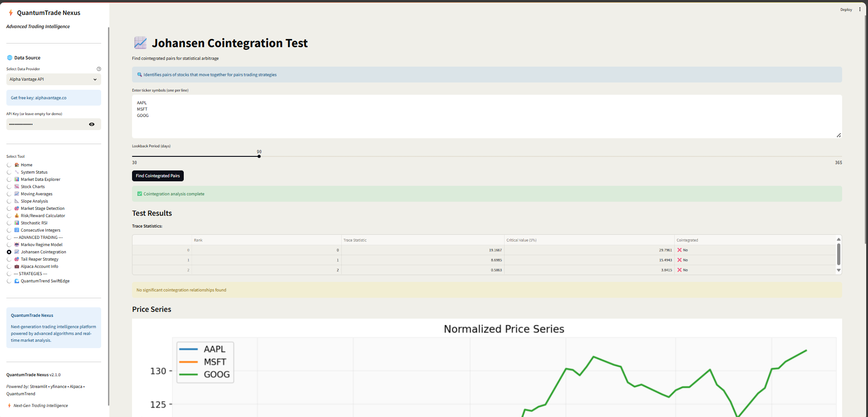Screen dimensions: 868x417
Task: Click the Lookback Period slider handle
Action: tap(259, 156)
